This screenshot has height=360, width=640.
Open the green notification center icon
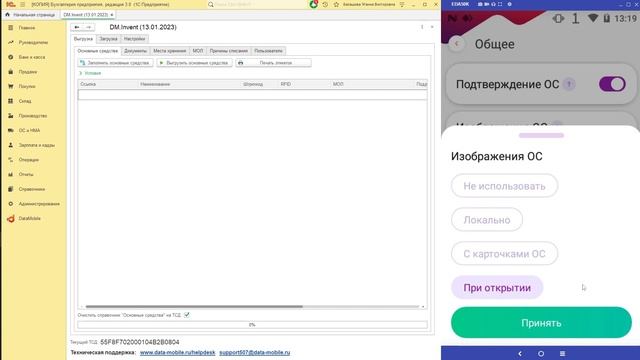pyautogui.click(x=313, y=4)
